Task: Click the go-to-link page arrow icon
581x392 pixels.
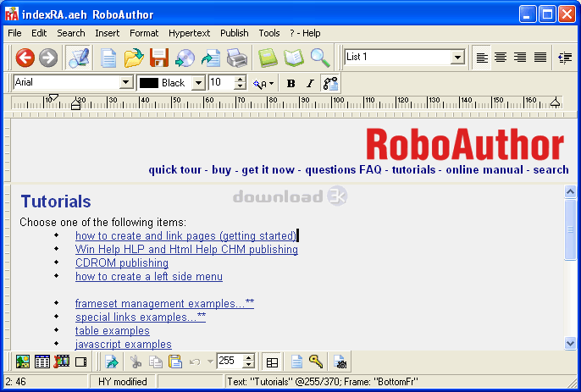Action: (111, 362)
